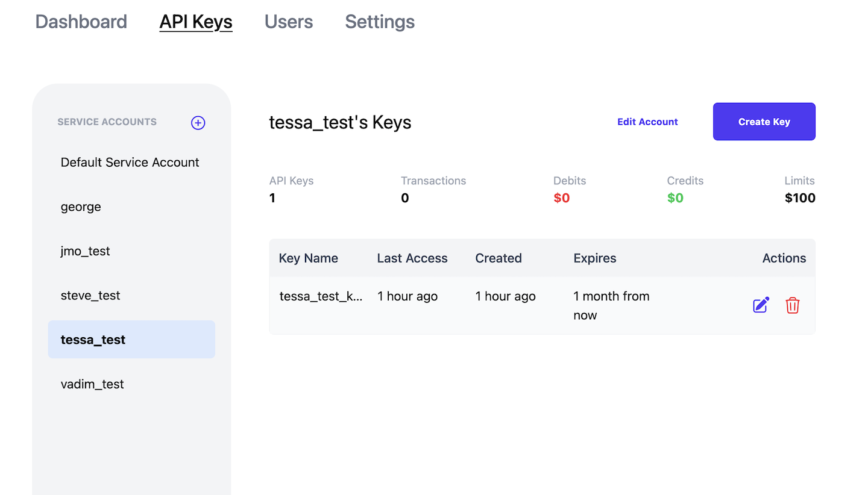Open the vadim_test service account
The width and height of the screenshot is (868, 495).
click(x=92, y=384)
